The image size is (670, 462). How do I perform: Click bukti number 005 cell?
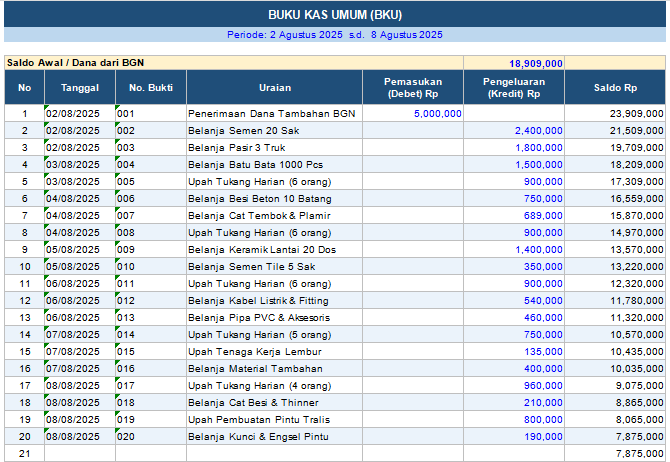coord(151,181)
